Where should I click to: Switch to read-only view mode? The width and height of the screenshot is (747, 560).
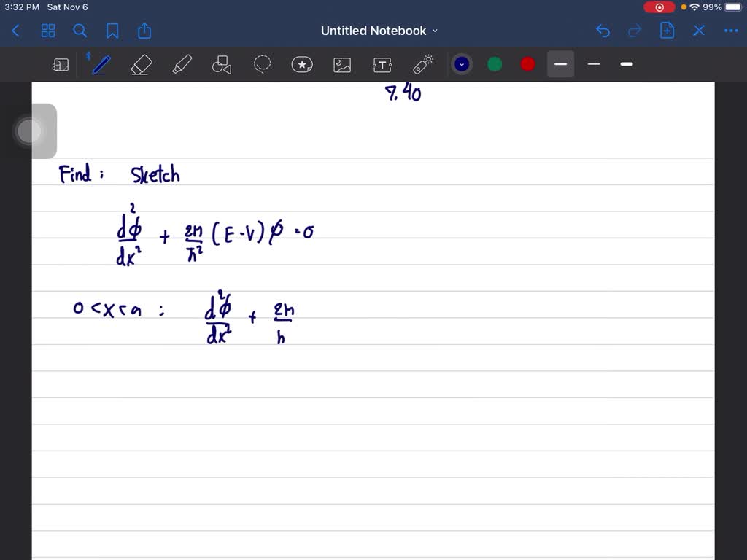coord(61,64)
